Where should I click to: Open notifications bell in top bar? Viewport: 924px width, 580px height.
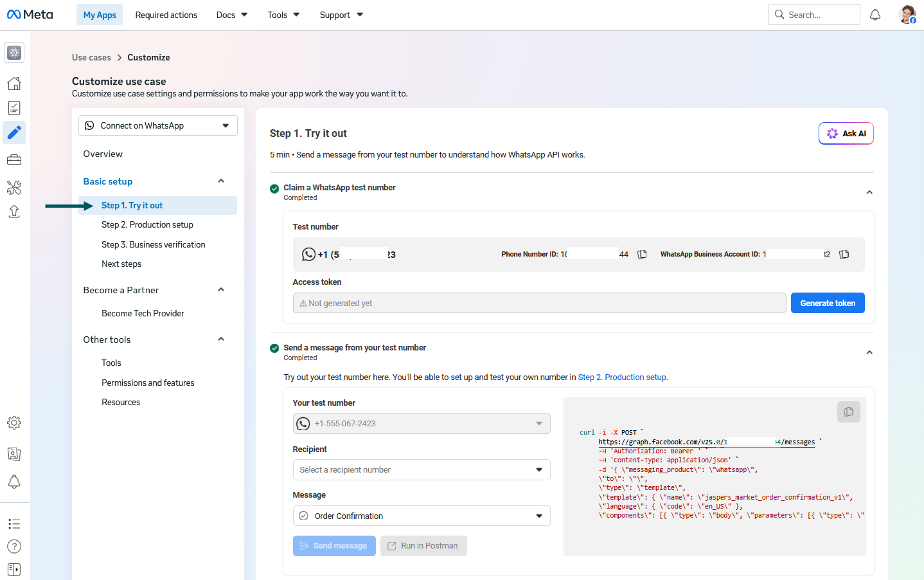click(x=875, y=15)
